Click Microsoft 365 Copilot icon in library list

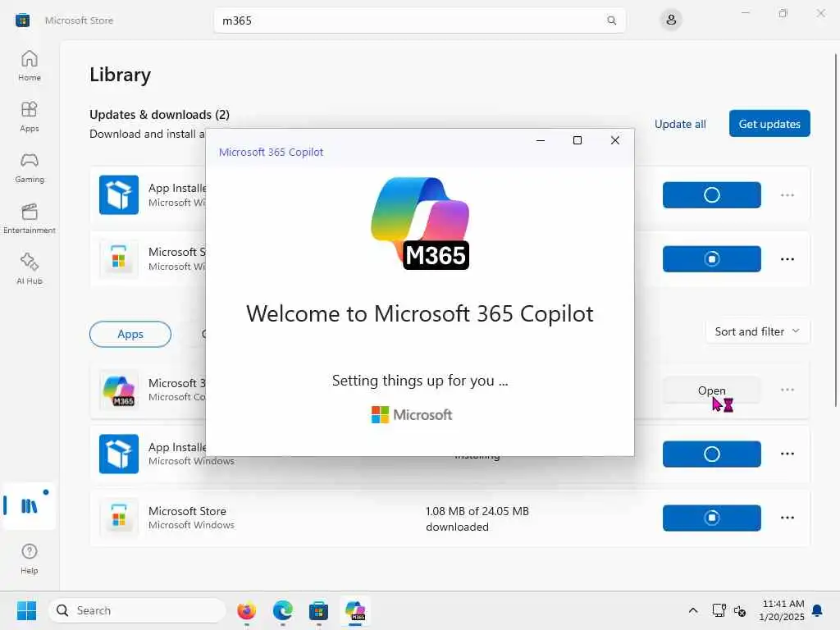119,390
